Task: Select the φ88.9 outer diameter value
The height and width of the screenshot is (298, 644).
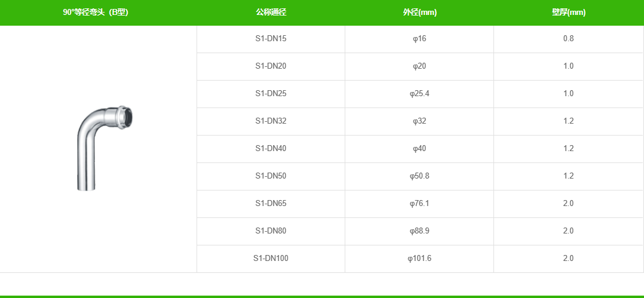Action: (419, 231)
